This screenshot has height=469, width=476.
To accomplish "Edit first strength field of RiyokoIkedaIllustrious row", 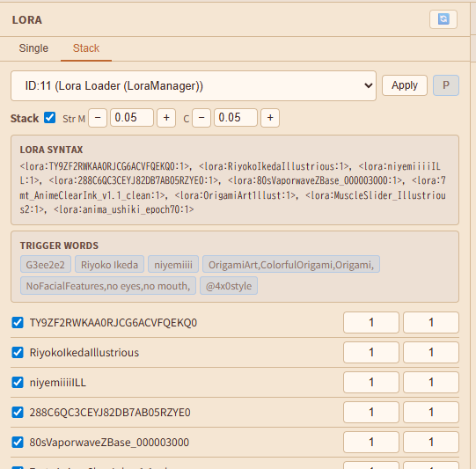I will 371,353.
